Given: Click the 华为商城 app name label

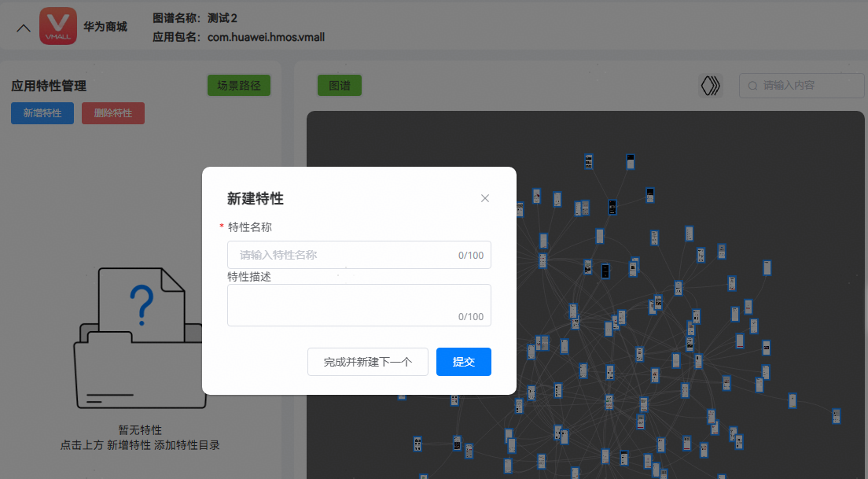Looking at the screenshot, I should coord(105,27).
